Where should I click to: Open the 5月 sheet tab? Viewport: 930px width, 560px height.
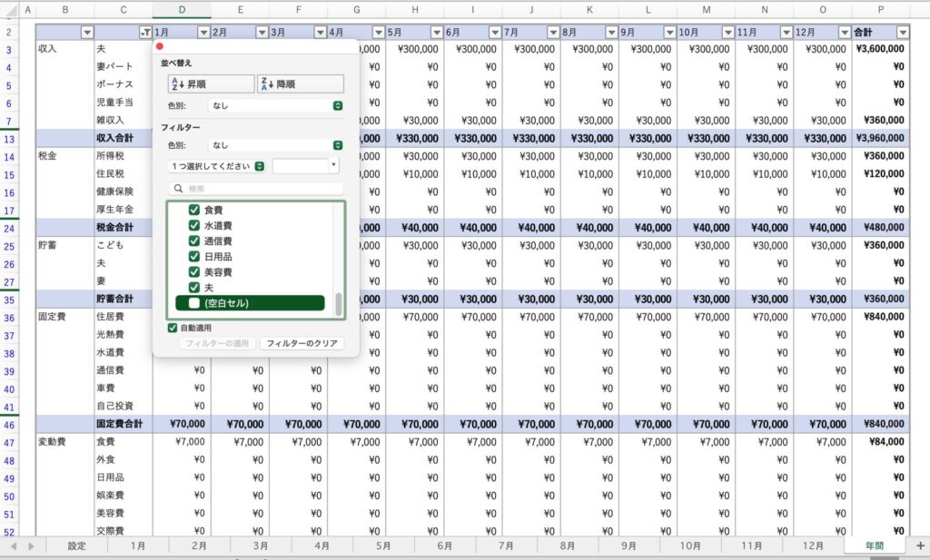[x=383, y=545]
